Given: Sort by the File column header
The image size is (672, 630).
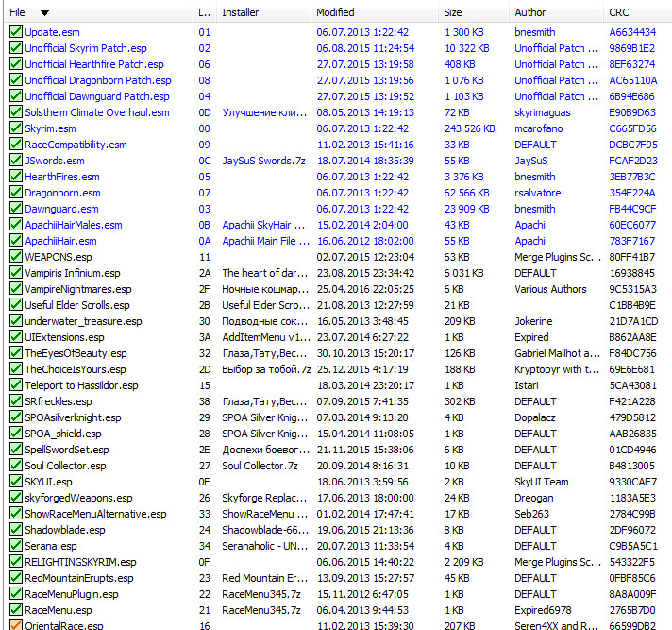Looking at the screenshot, I should click(x=99, y=12).
